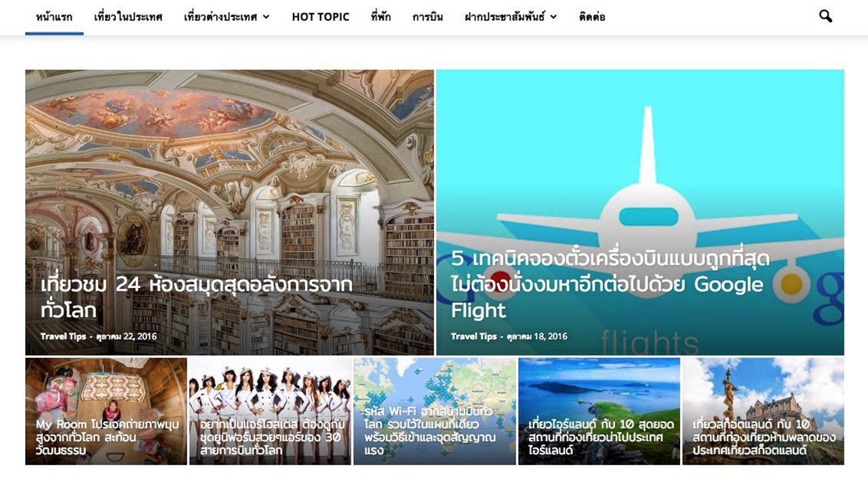
Task: Expand the ฝากประชาสัมพันธ์ dropdown
Action: pos(511,17)
